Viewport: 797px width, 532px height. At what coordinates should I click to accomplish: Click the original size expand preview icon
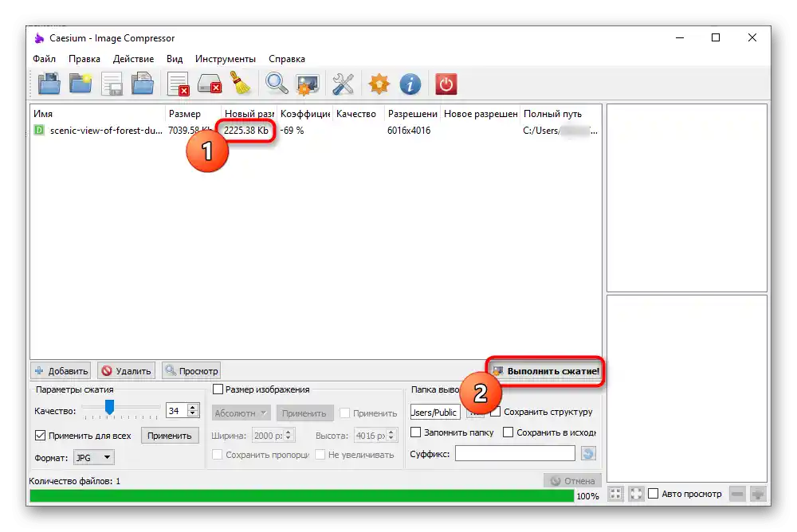click(635, 494)
